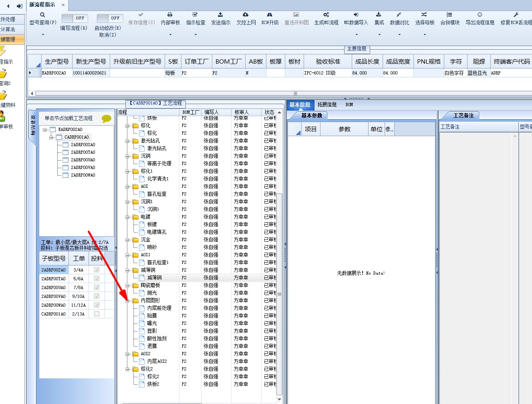Click the 子板型号 column header
The height and width of the screenshot is (404, 532).
click(x=53, y=258)
